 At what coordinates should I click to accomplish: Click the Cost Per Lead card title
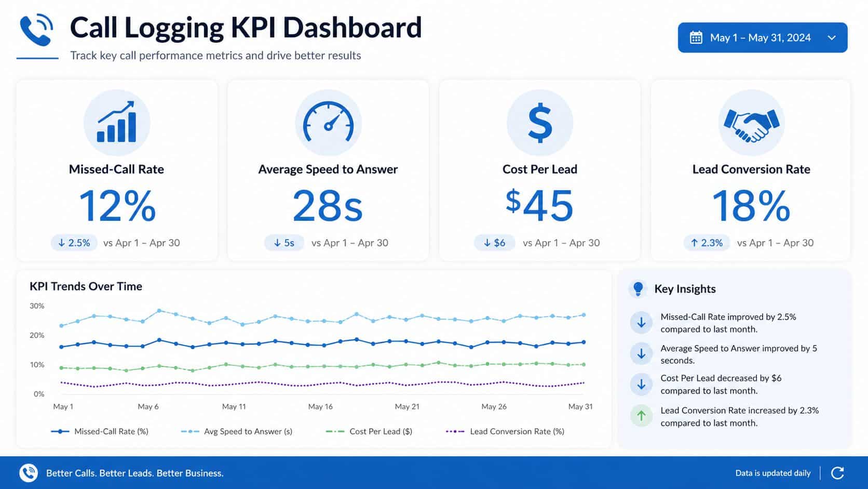[x=540, y=169]
